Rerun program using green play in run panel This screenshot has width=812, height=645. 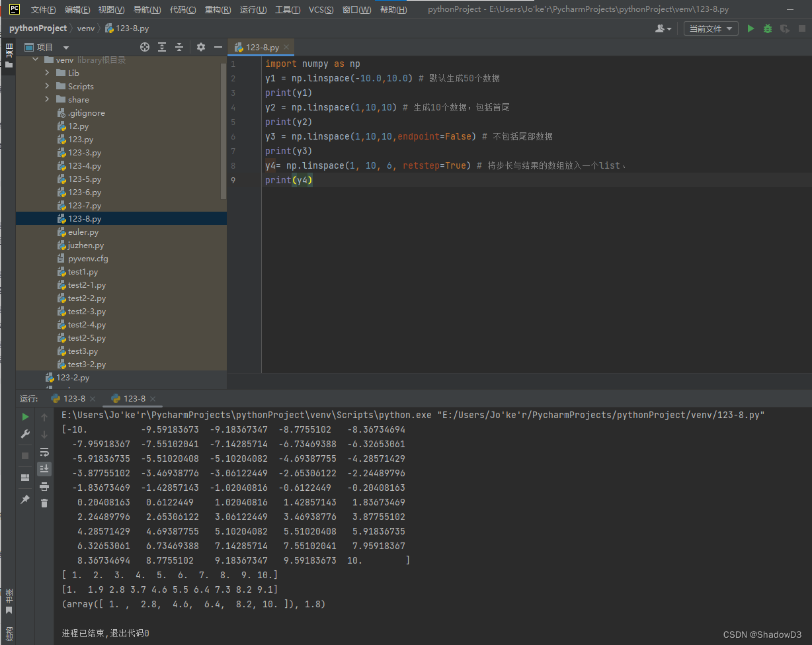[25, 417]
